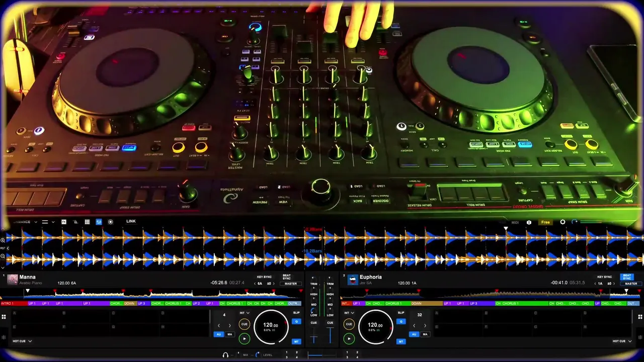The width and height of the screenshot is (644, 362).
Task: Expand deck 2 HOT CUE pad mode dropdown
Action: 622,341
